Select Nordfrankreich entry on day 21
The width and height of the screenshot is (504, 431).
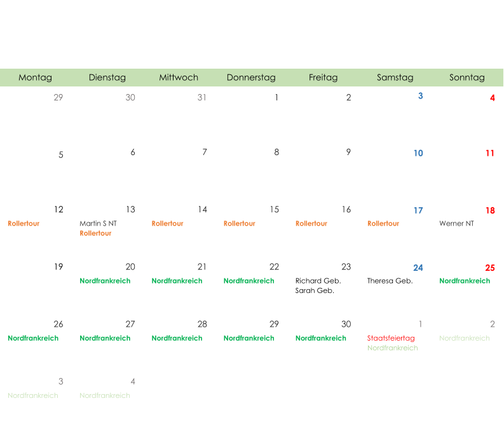(x=177, y=281)
